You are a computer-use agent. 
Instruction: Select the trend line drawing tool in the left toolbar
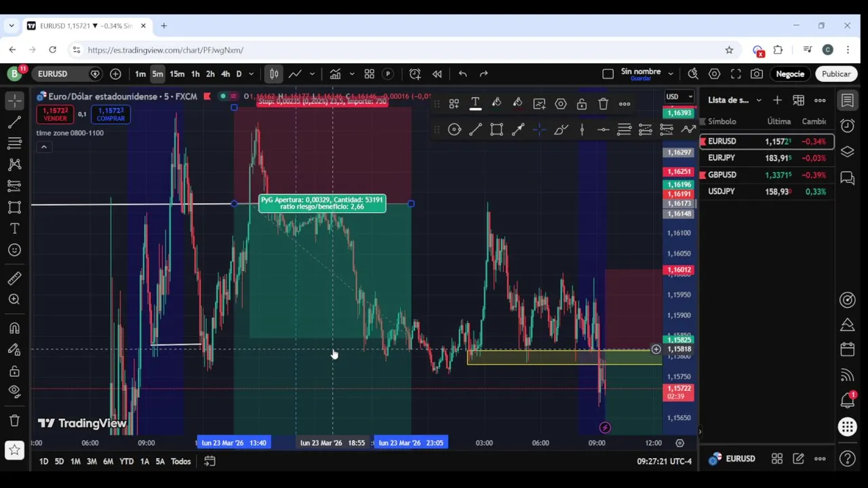[x=14, y=122]
